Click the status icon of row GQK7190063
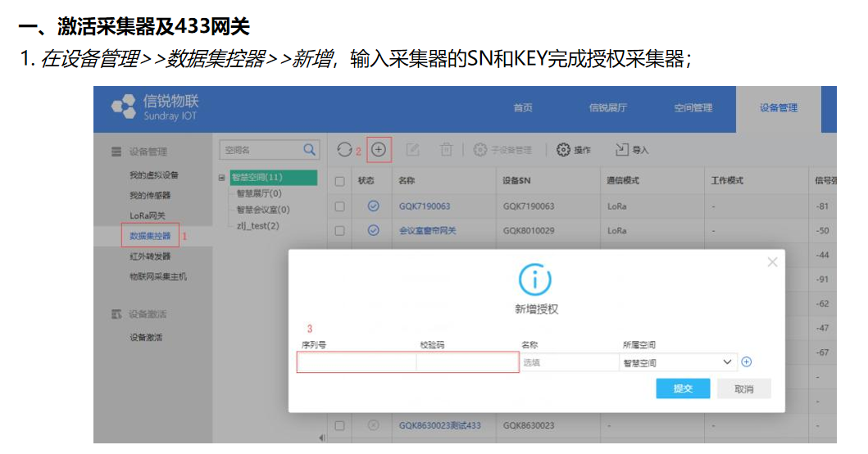Screen dimensions: 868x454 click(x=374, y=206)
